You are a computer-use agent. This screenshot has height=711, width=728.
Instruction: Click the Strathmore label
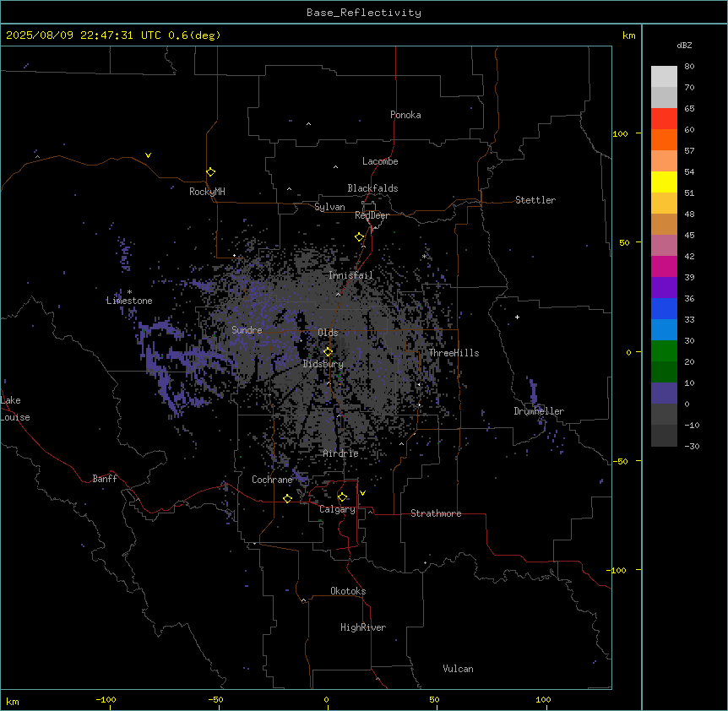(x=436, y=513)
